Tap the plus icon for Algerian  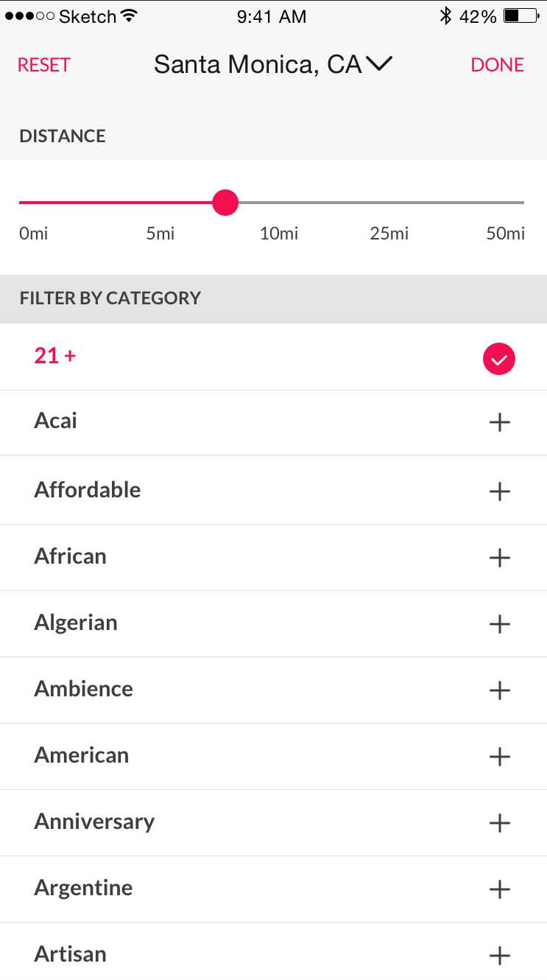(x=499, y=624)
